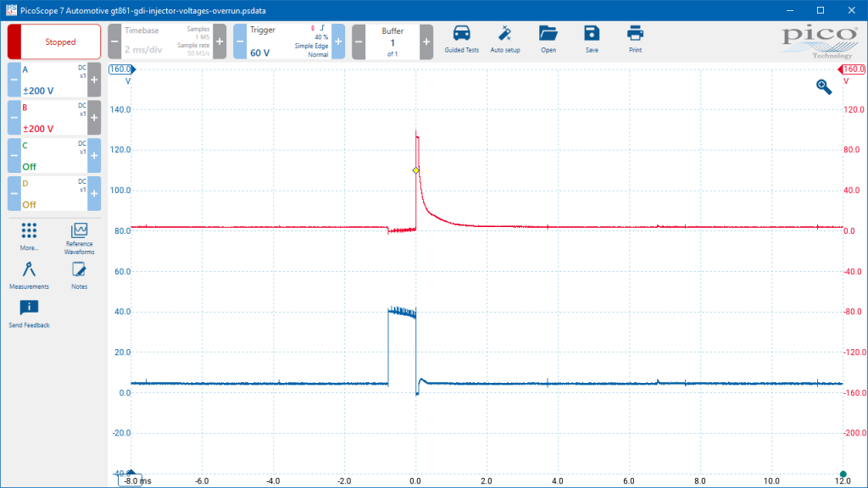Viewport: 868px width, 488px height.
Task: Open the Timebase 2 ms/div settings
Action: (x=167, y=42)
